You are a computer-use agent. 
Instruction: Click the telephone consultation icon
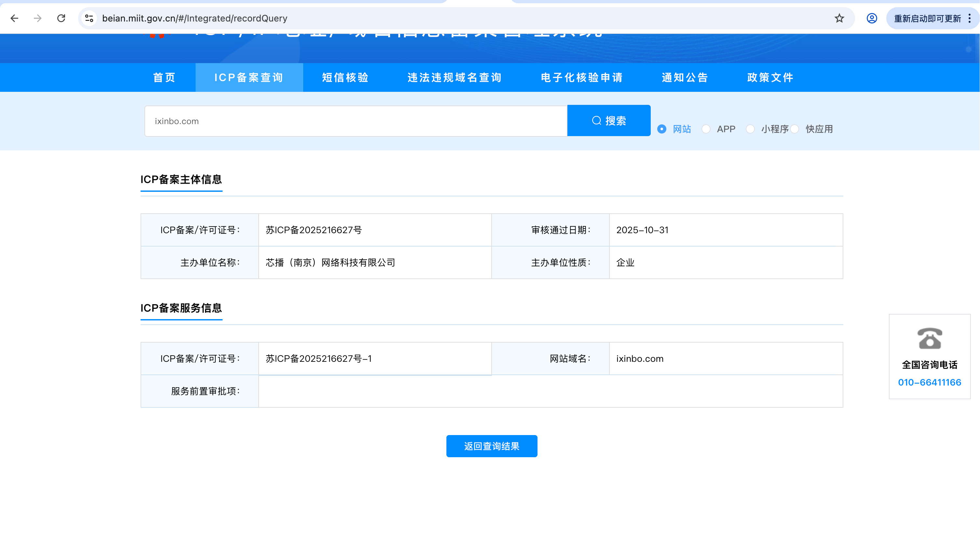pos(929,338)
